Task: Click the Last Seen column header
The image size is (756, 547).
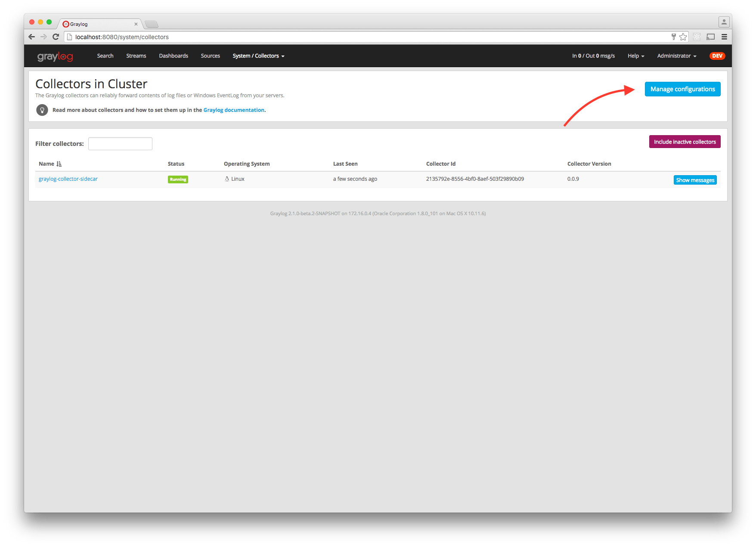Action: pyautogui.click(x=345, y=164)
